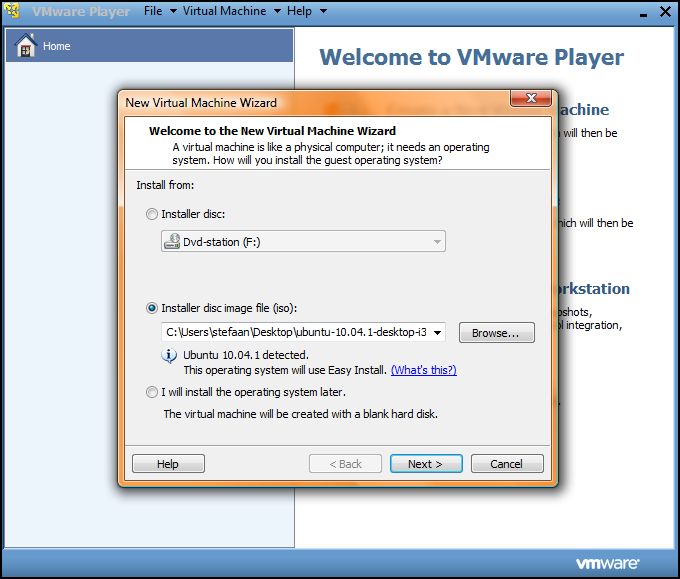
Task: Click the Ubuntu 10.04.1 detected text
Action: coord(246,355)
